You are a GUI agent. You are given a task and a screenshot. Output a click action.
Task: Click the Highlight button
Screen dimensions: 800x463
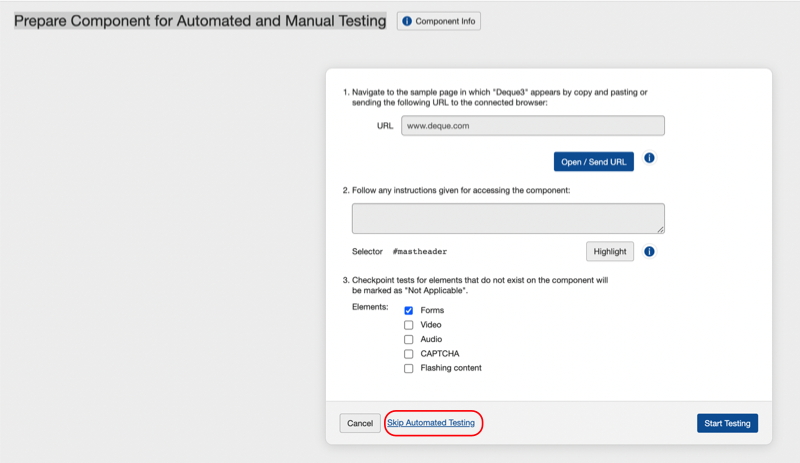click(x=609, y=252)
